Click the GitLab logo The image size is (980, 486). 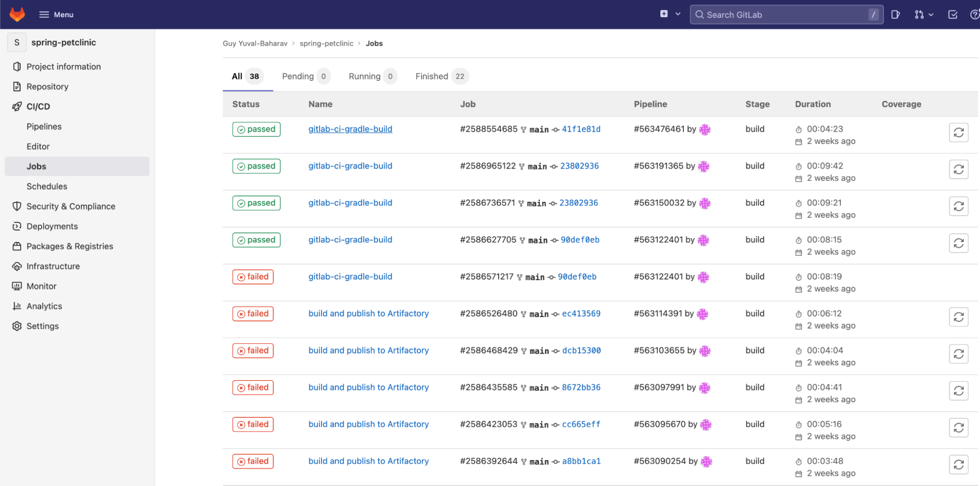[x=17, y=14]
